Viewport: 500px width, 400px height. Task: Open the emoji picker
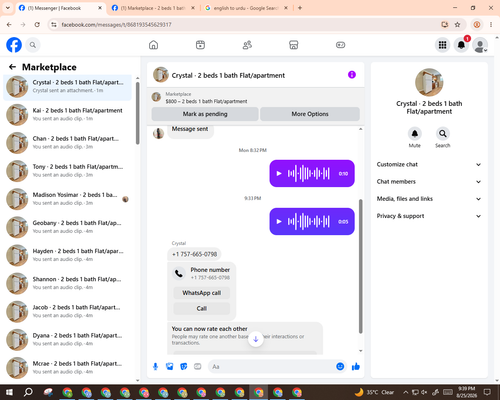pyautogui.click(x=340, y=367)
